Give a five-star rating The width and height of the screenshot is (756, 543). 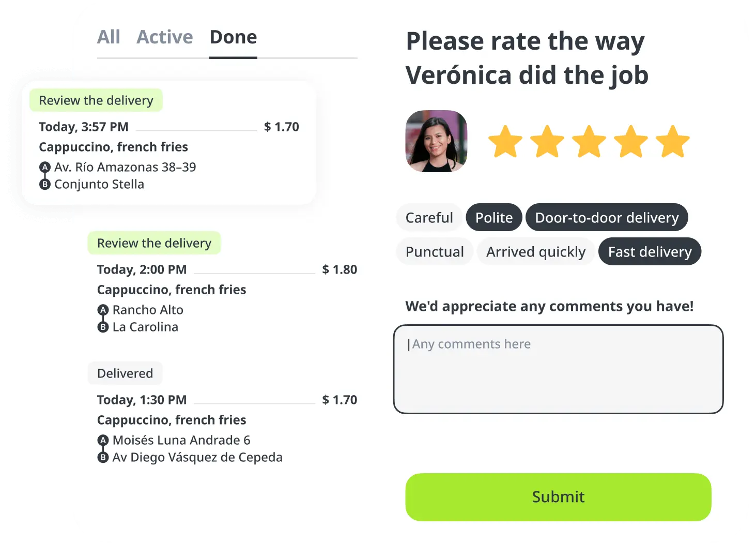pyautogui.click(x=672, y=141)
